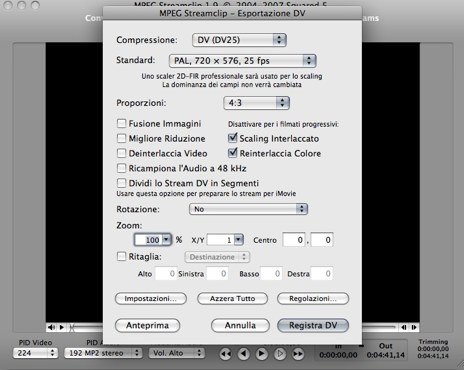Click the Destra crop value field
The width and height of the screenshot is (464, 370).
pos(322,274)
